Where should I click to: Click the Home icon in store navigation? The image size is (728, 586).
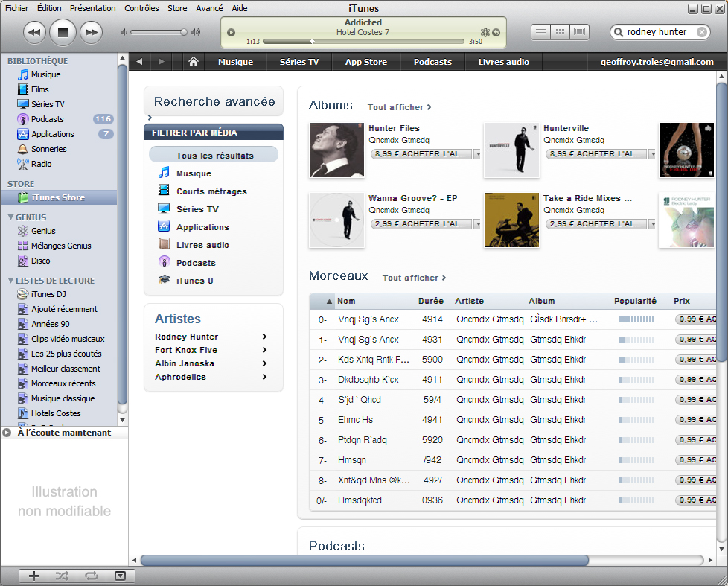(194, 62)
